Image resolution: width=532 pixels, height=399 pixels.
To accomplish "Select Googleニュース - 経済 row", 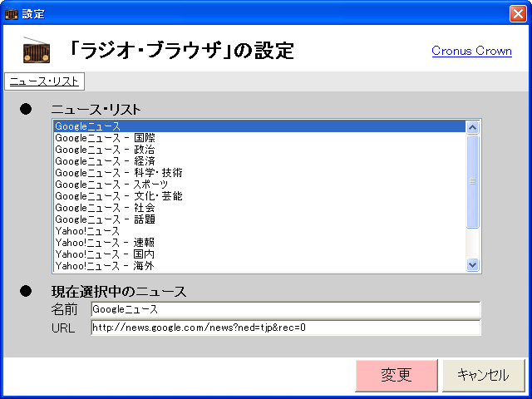I will pyautogui.click(x=260, y=161).
